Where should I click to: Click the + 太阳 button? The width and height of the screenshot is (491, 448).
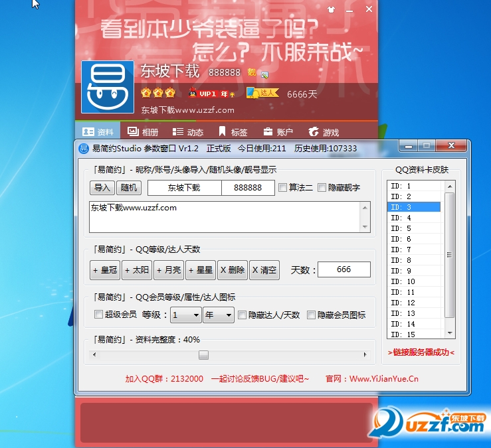pos(137,270)
